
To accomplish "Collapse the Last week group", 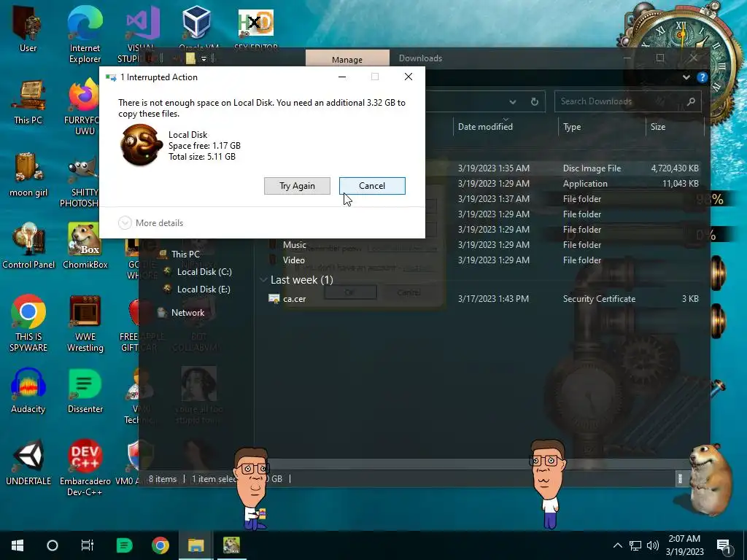I will (263, 280).
